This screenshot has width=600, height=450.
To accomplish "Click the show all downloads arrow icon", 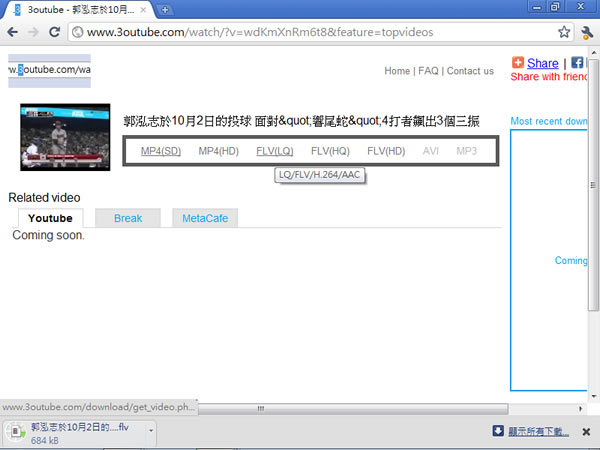I will click(498, 431).
